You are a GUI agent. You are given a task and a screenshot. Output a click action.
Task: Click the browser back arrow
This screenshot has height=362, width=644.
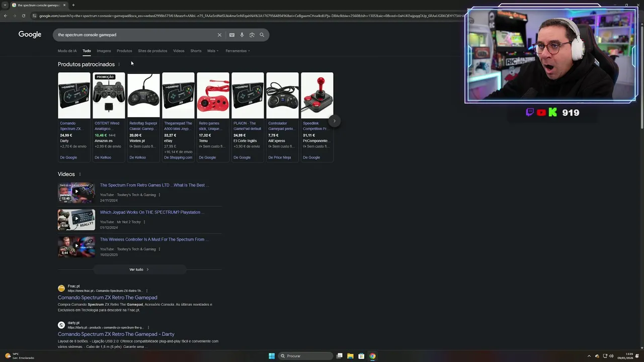tap(5, 16)
